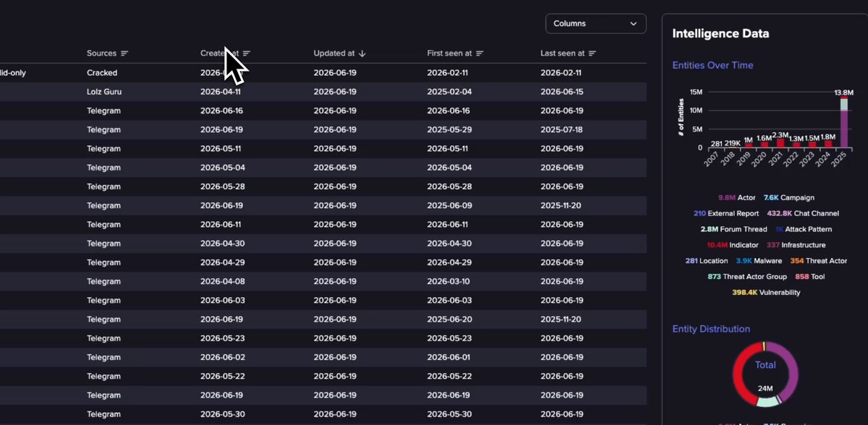The height and width of the screenshot is (425, 868).
Task: Toggle the 354 Threat Actor legend
Action: [818, 261]
